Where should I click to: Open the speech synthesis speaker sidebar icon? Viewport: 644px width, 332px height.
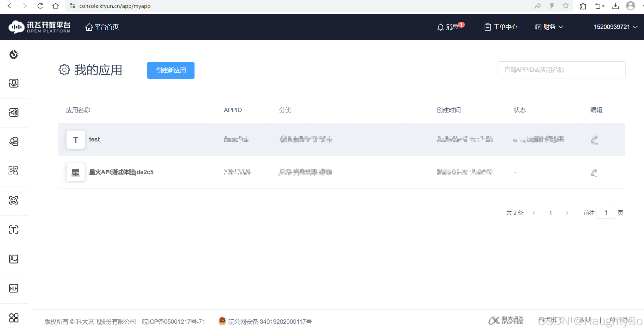[14, 112]
